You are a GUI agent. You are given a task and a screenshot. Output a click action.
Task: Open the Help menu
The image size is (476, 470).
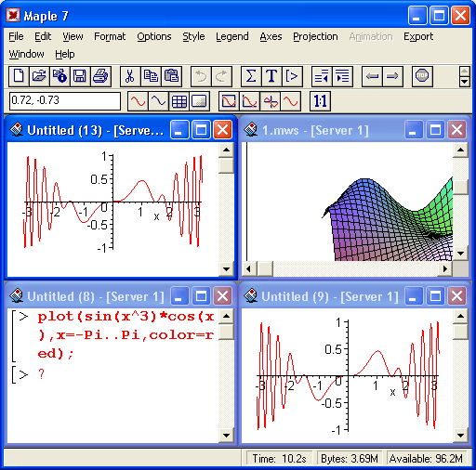point(65,54)
